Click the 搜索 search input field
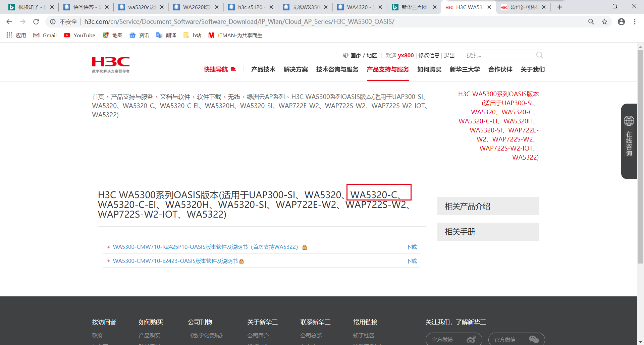Screen dimensions: 644x345 [x=500, y=55]
